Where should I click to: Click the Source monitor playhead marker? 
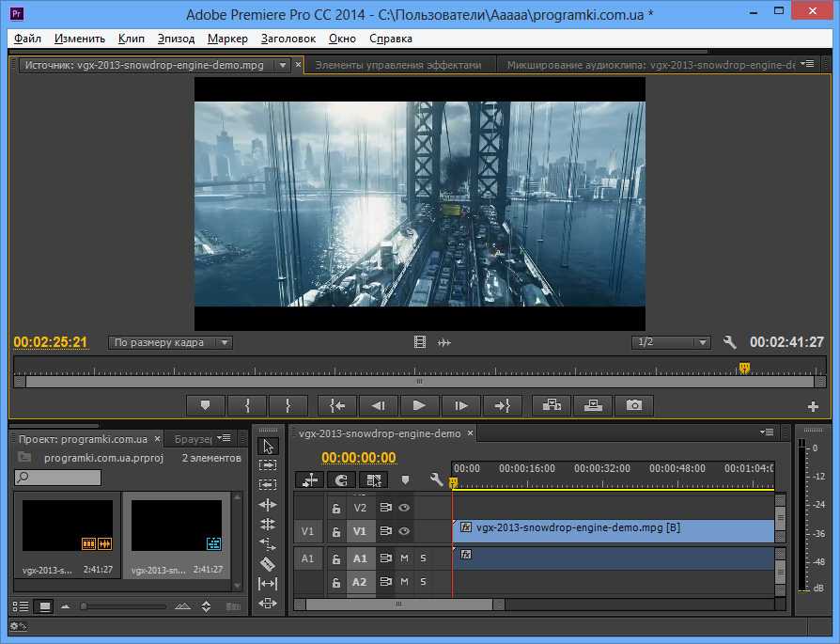coord(744,368)
